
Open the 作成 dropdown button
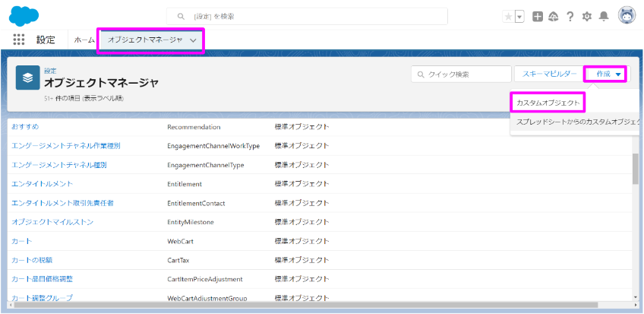(x=605, y=74)
